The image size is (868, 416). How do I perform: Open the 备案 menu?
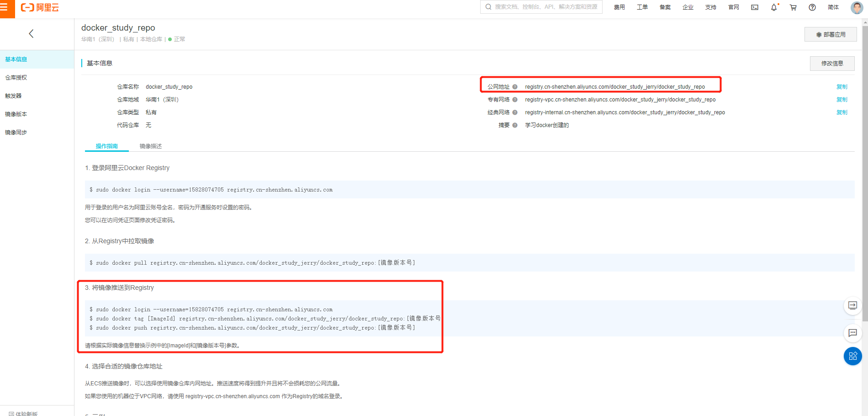(665, 7)
